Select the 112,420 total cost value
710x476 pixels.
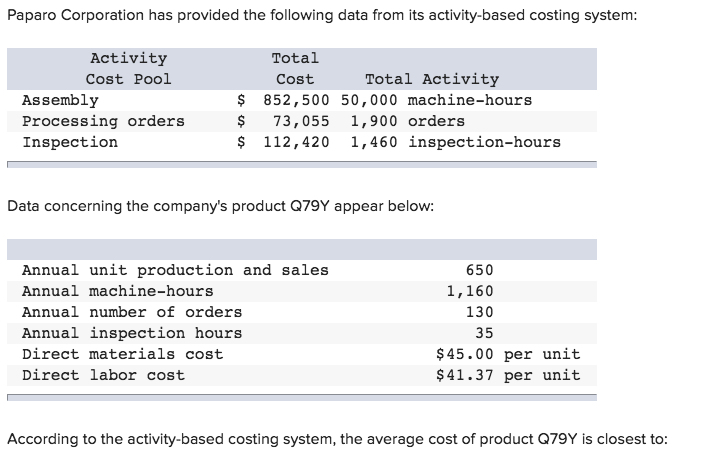coord(296,142)
